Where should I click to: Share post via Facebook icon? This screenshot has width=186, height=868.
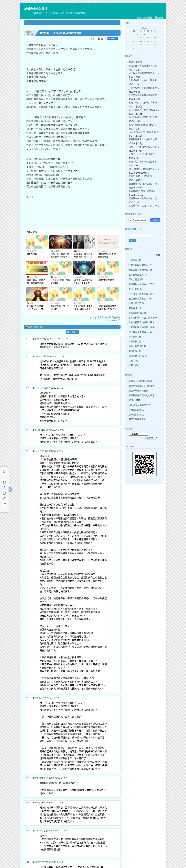(x=99, y=39)
